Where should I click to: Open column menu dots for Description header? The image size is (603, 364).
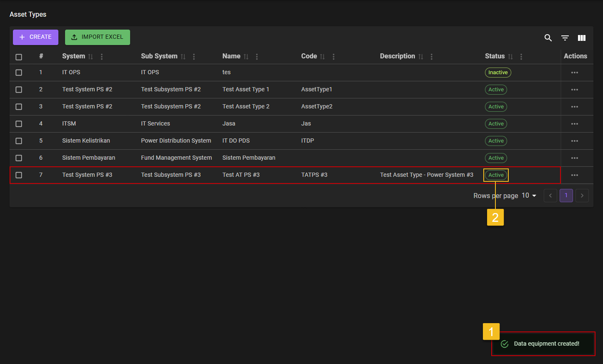pyautogui.click(x=432, y=57)
